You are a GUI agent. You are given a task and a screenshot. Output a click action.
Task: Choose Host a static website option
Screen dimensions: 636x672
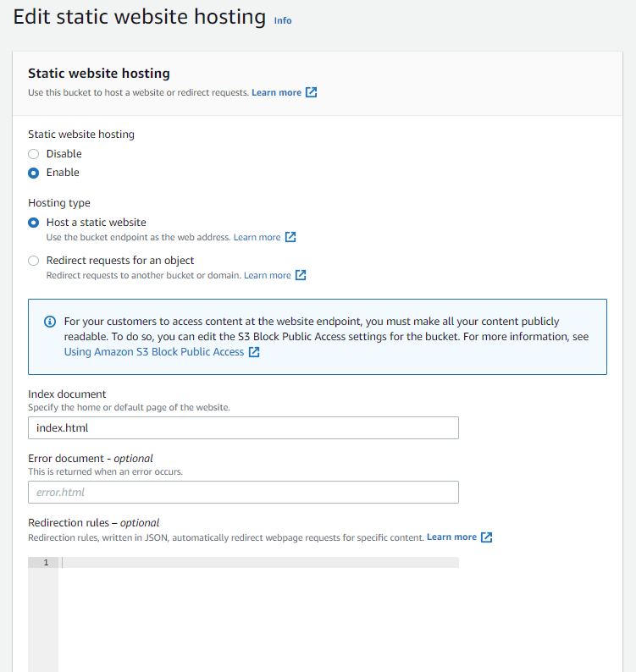click(34, 223)
